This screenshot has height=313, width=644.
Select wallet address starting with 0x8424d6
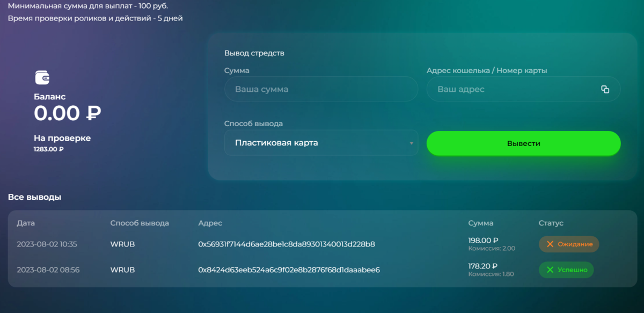(289, 270)
